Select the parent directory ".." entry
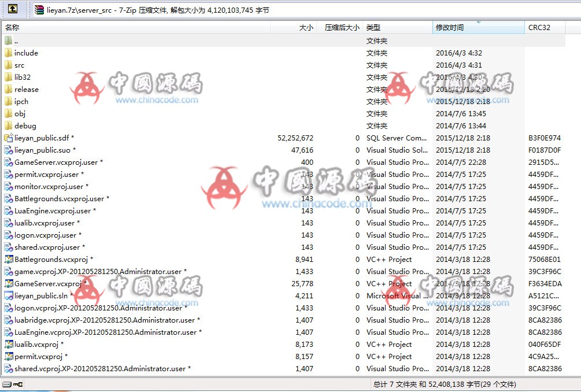This screenshot has width=581, height=392. (16, 41)
